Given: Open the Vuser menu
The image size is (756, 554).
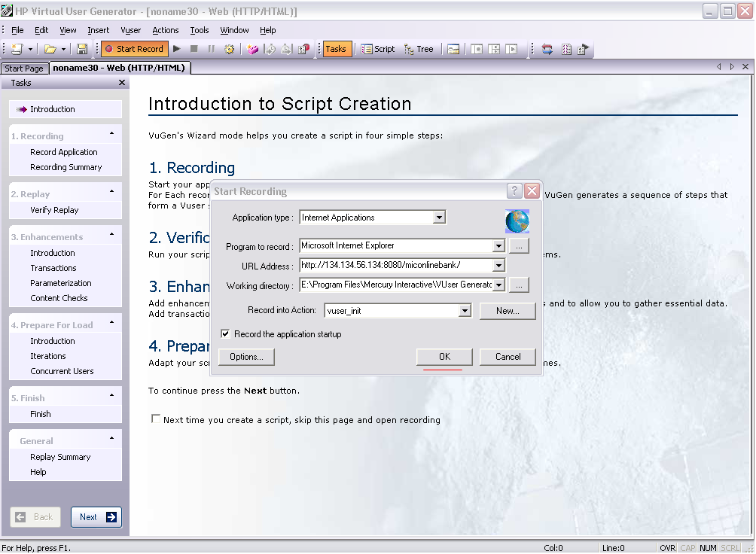Looking at the screenshot, I should tap(130, 30).
